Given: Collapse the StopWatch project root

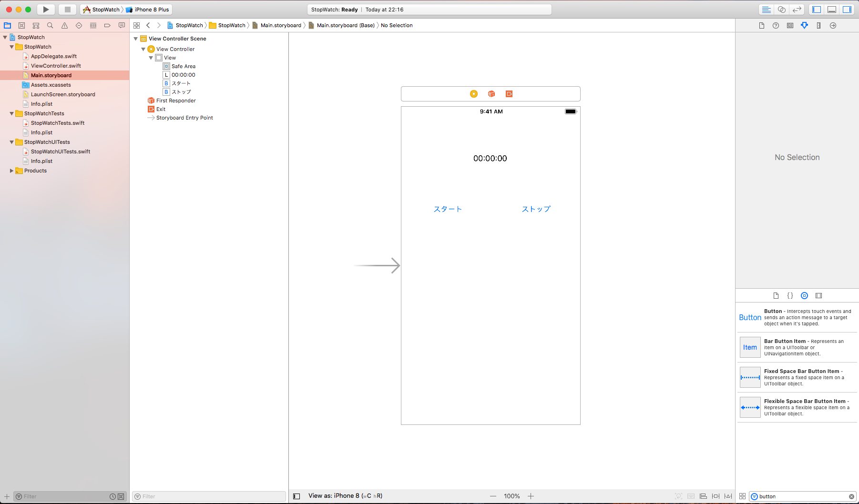Looking at the screenshot, I should tap(5, 37).
